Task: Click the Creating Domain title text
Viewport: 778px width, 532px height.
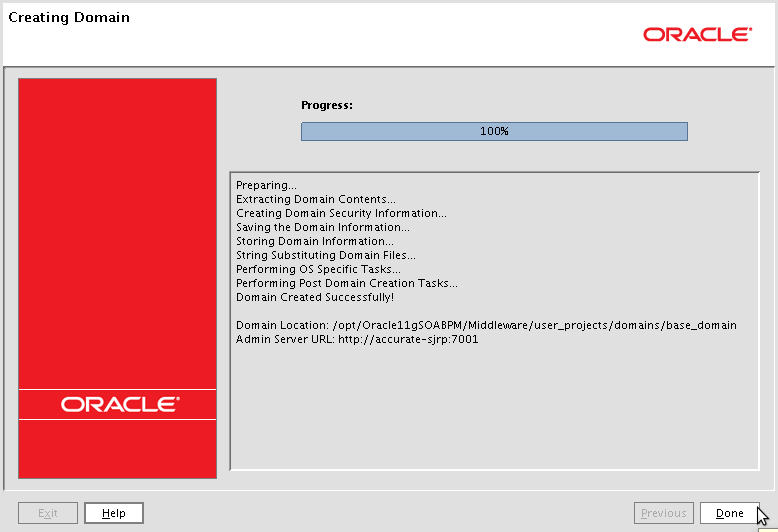Action: point(69,18)
